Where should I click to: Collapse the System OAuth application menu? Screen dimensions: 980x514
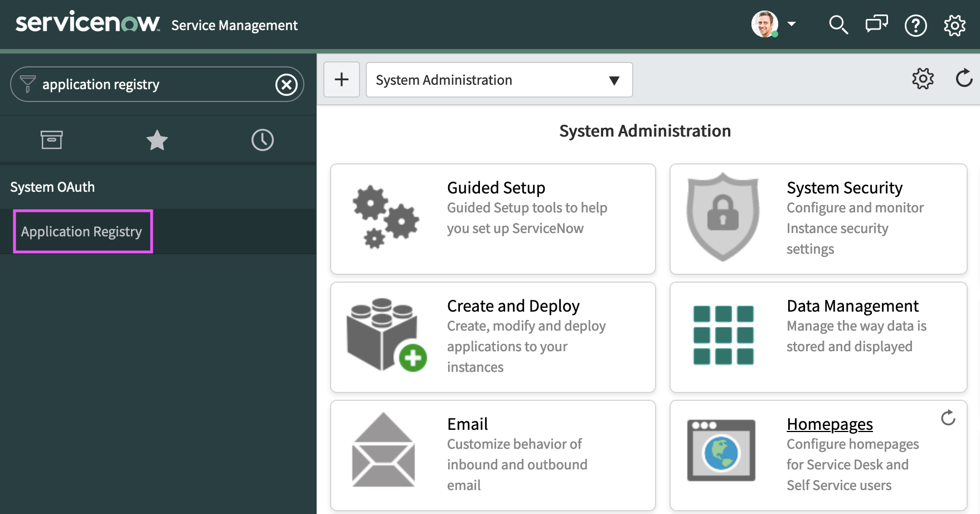(x=52, y=187)
